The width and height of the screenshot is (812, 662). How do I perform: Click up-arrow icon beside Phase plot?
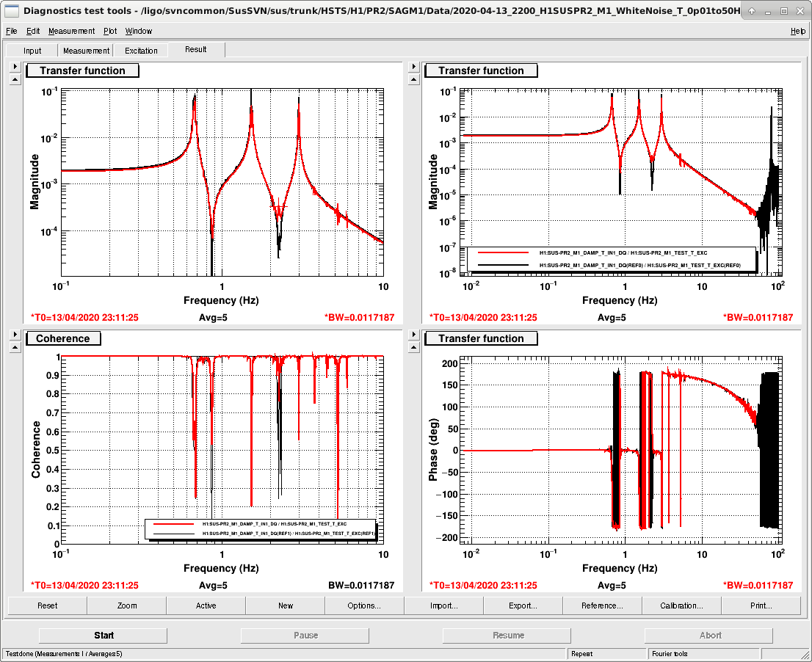click(x=413, y=347)
